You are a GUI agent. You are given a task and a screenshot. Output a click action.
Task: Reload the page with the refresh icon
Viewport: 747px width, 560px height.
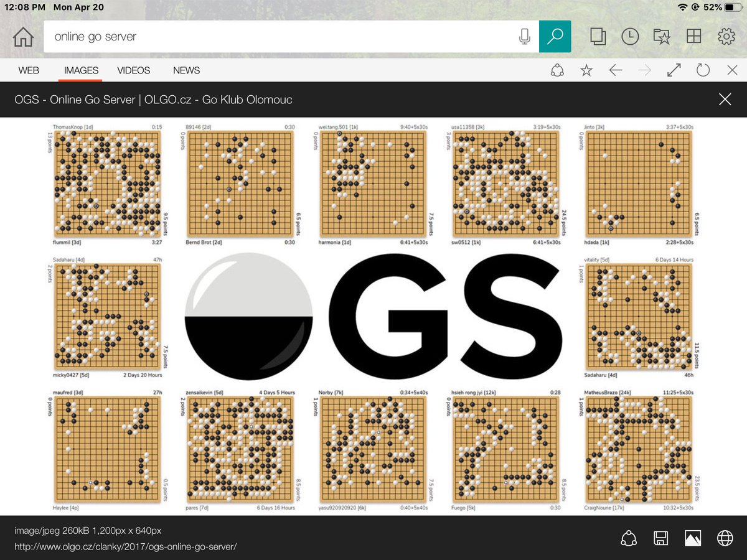click(703, 70)
